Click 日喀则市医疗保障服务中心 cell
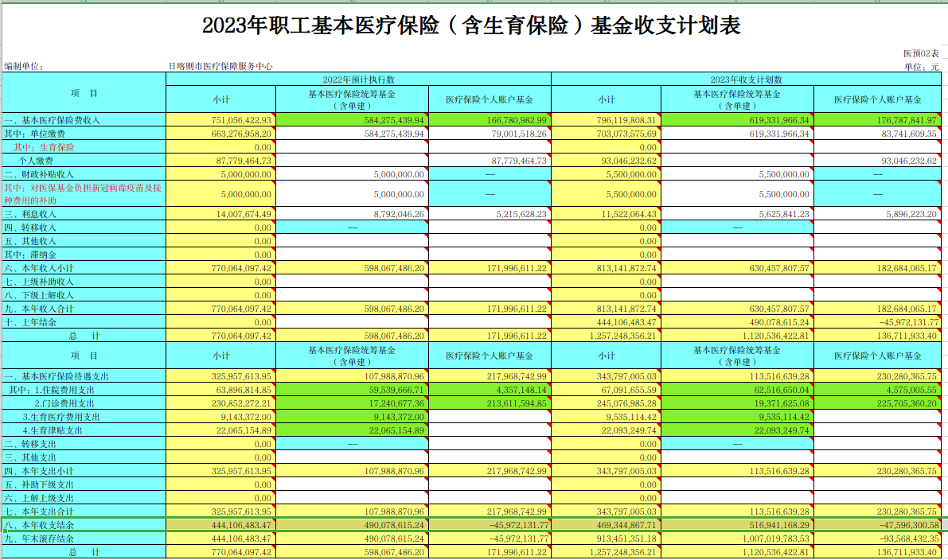Viewport: 948px width, 560px height. (x=220, y=67)
